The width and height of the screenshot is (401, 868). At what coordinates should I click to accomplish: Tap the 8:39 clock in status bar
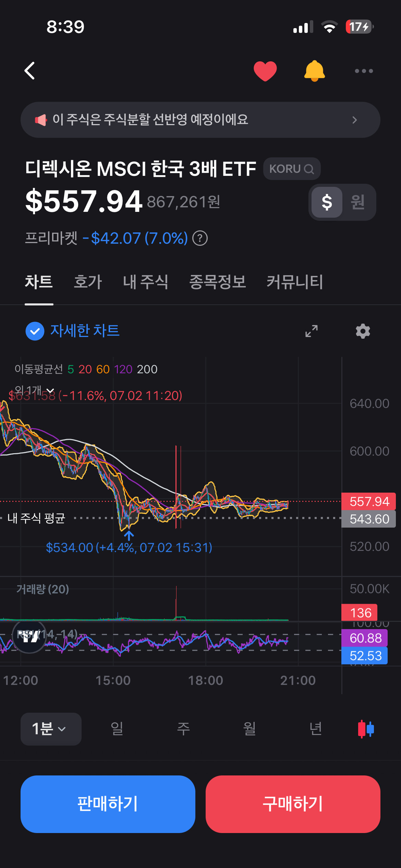pyautogui.click(x=65, y=27)
